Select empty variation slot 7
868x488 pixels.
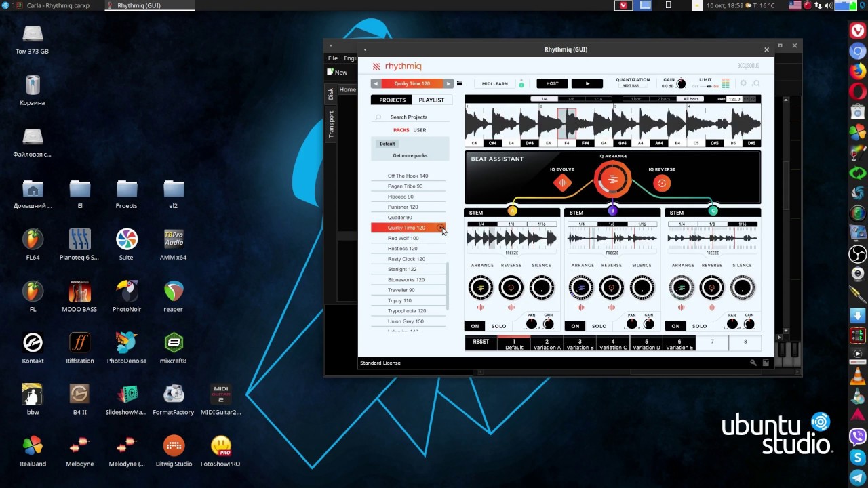712,343
